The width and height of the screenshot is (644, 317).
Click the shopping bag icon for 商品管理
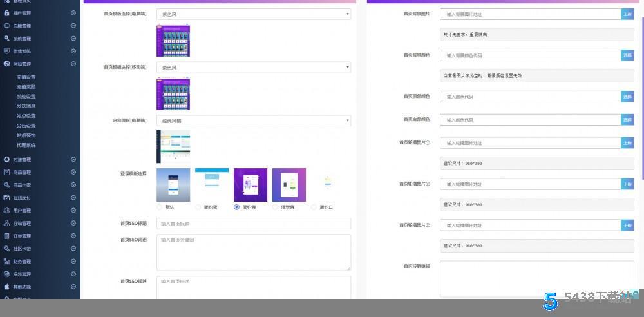coord(6,172)
